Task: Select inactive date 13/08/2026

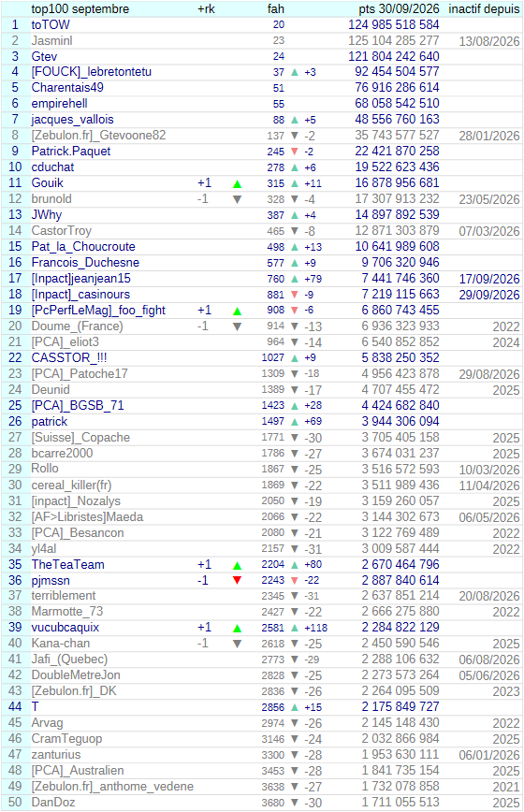Action: (489, 41)
